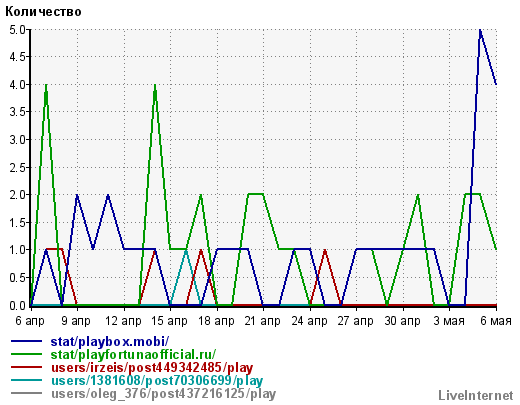The width and height of the screenshot is (520, 405).
Task: Click the teal line swatch in legend
Action: pos(27,380)
